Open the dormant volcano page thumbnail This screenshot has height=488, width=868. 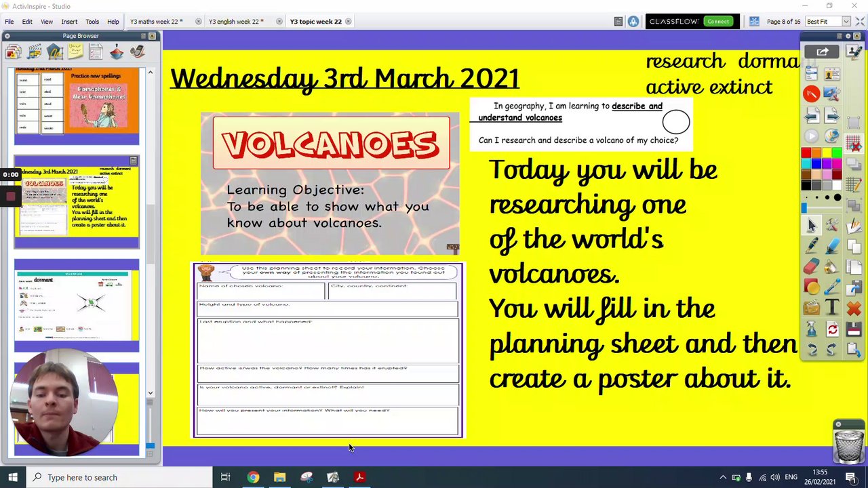point(77,306)
